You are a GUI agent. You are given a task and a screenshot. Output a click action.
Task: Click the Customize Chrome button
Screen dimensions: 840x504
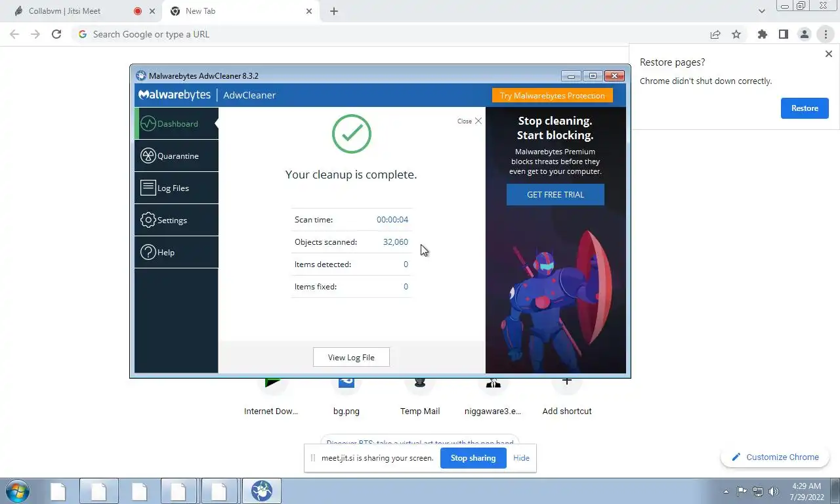pos(775,457)
